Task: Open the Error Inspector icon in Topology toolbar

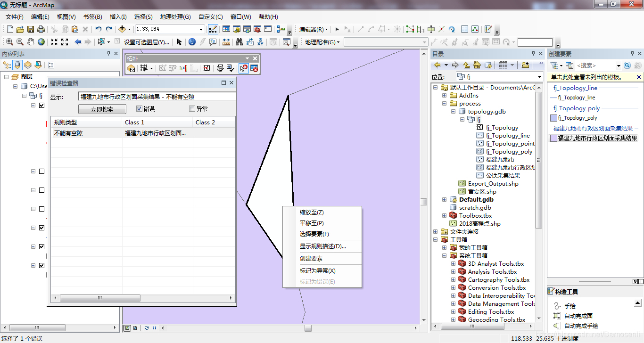Action: [x=254, y=69]
